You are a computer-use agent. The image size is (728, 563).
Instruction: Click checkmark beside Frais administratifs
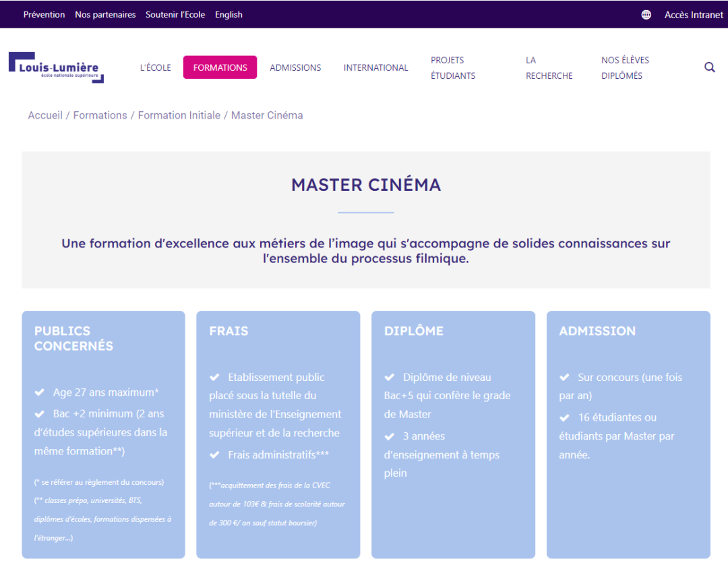click(x=214, y=454)
